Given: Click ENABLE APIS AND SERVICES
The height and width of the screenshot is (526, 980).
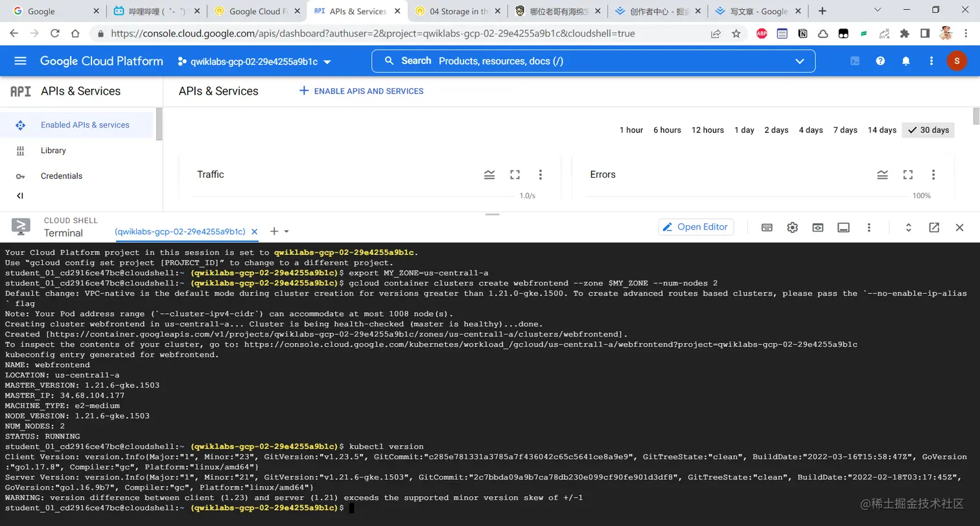Looking at the screenshot, I should pos(361,91).
